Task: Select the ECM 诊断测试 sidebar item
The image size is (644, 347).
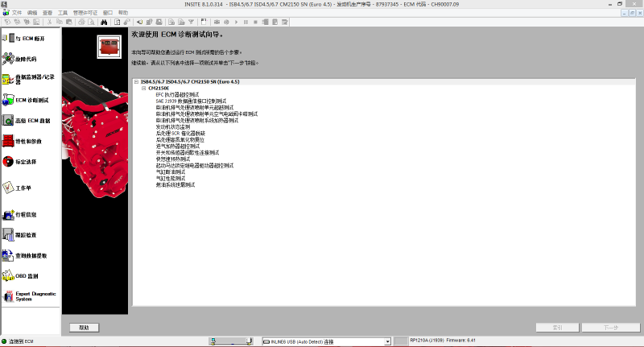Action: pos(25,100)
